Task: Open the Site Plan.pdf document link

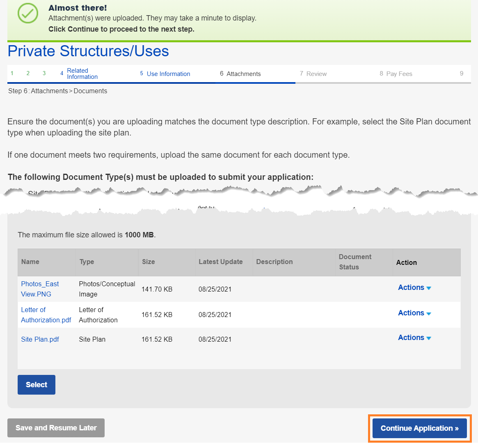Action: 40,340
